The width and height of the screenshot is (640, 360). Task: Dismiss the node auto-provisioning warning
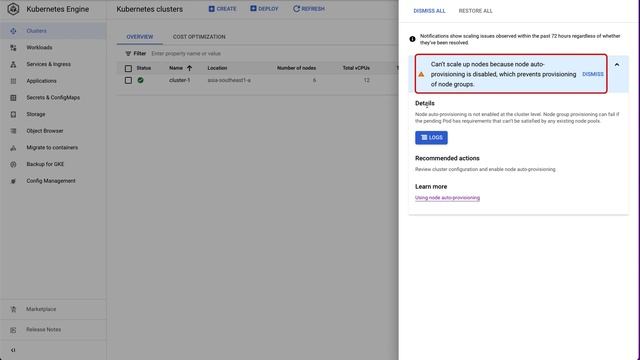(593, 74)
